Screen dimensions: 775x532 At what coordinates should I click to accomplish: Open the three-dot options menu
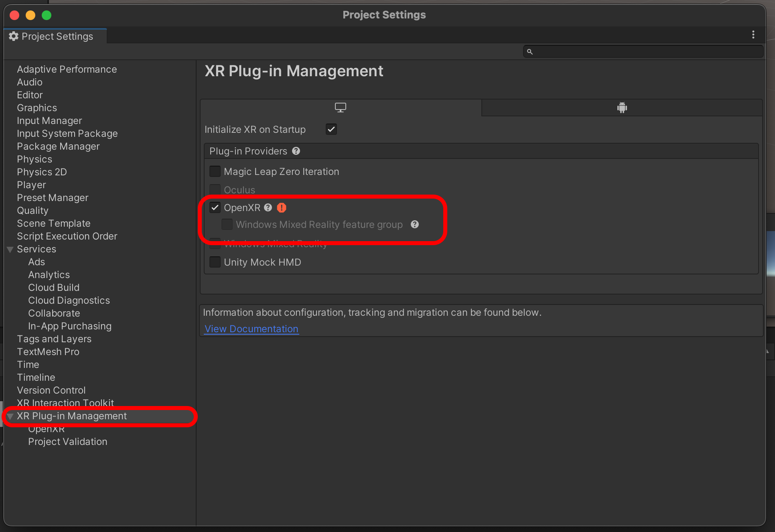[x=753, y=35]
